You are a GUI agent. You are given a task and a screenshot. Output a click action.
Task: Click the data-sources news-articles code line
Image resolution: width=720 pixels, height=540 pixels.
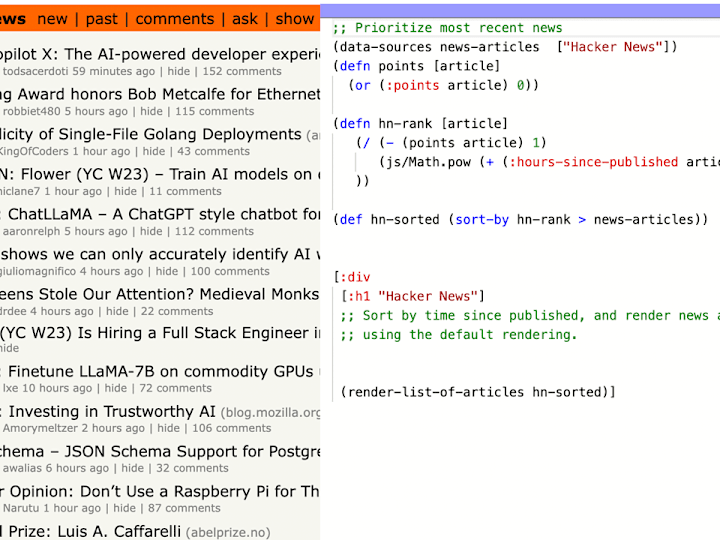tap(505, 47)
